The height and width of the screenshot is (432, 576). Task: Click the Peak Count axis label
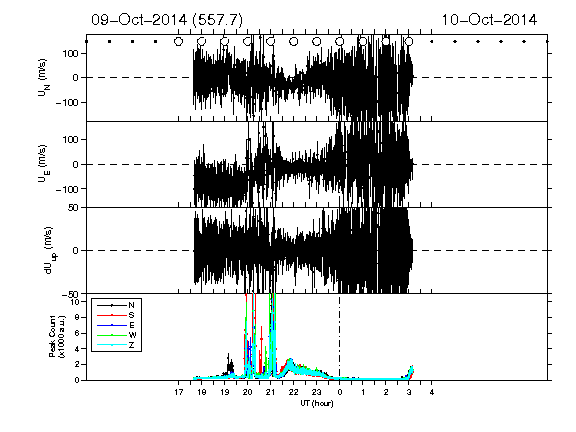point(57,336)
